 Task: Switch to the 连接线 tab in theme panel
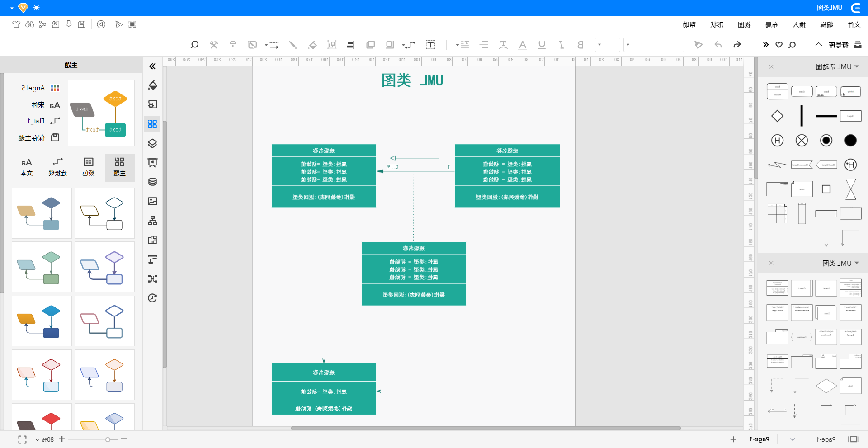[x=57, y=167]
